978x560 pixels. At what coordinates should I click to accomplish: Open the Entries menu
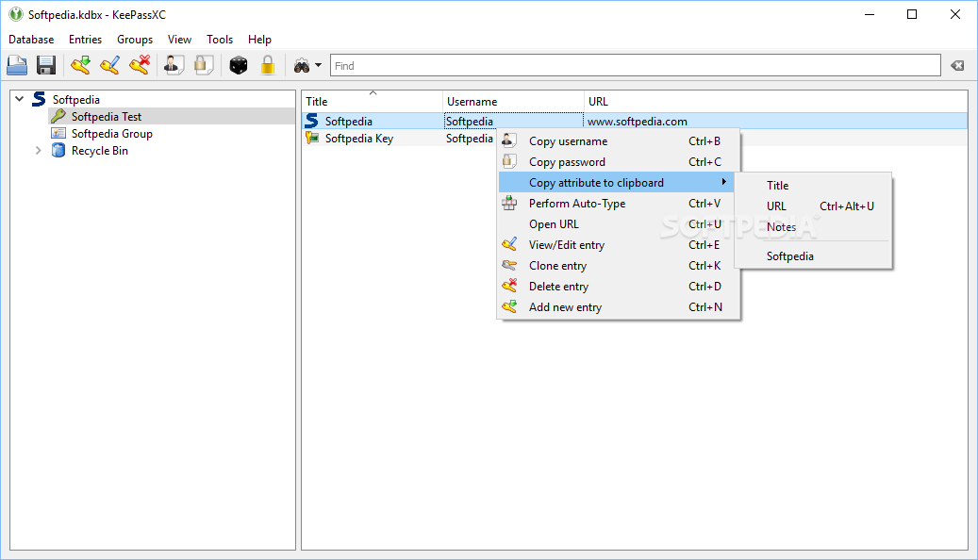click(x=86, y=40)
